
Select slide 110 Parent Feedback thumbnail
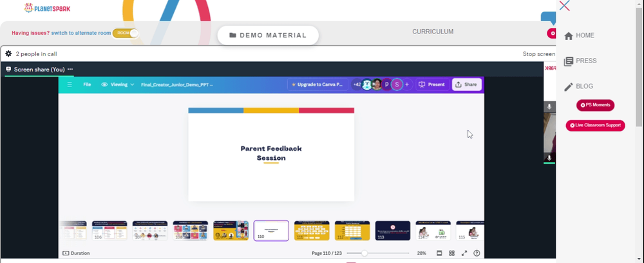271,231
